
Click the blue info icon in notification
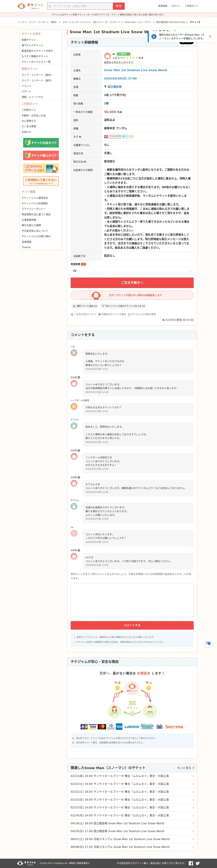[x=154, y=36]
